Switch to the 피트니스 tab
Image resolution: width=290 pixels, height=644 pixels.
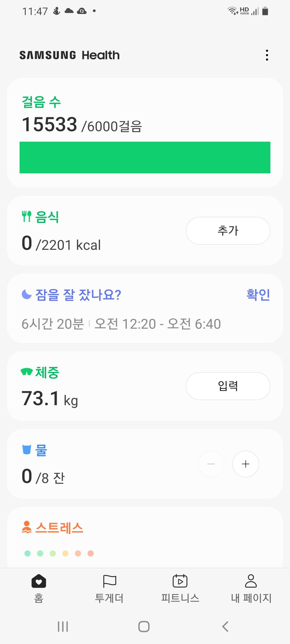coord(180,588)
